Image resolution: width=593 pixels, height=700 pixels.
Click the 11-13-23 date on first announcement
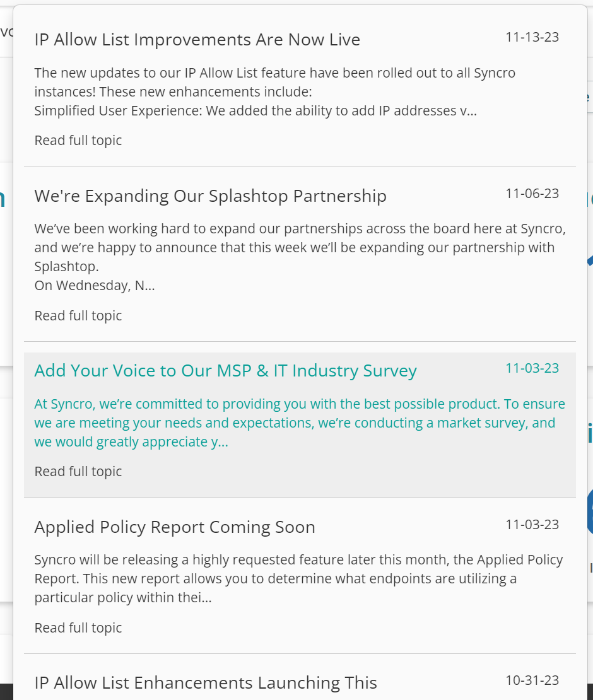click(532, 37)
